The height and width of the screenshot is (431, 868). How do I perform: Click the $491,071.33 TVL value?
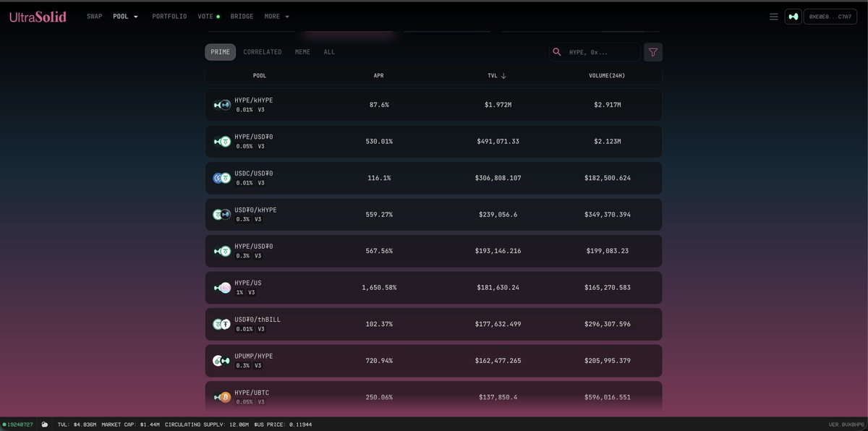pyautogui.click(x=498, y=141)
